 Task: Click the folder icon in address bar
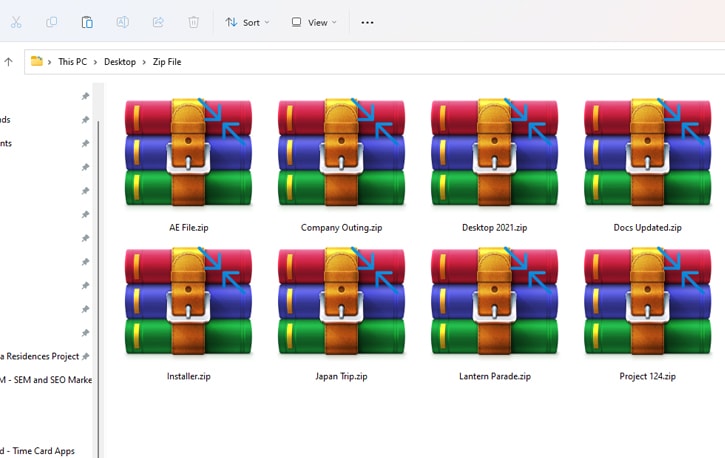[37, 61]
